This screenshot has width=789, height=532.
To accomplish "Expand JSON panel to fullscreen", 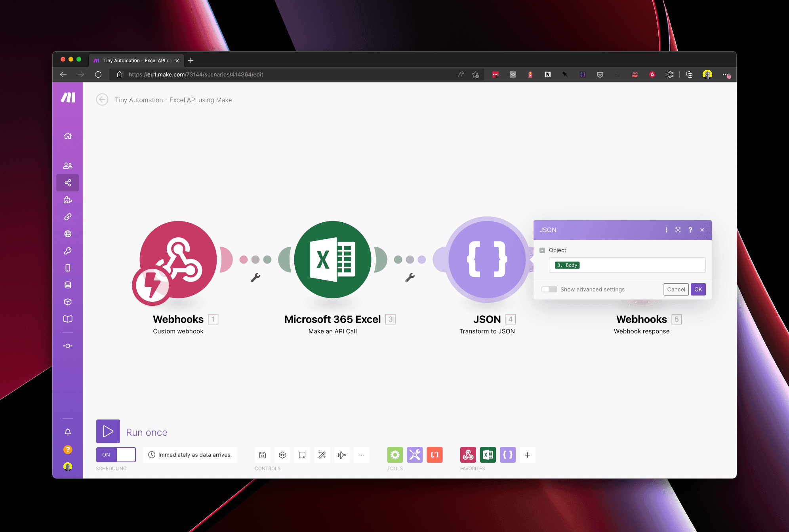I will point(678,230).
